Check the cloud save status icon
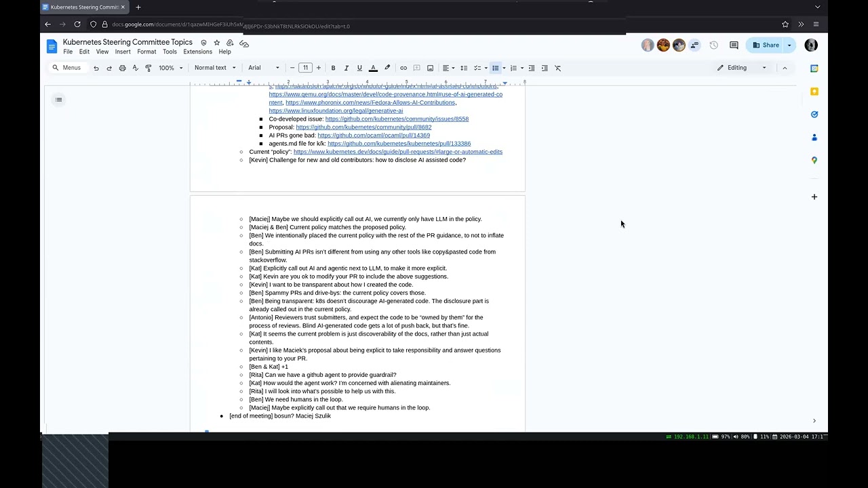 [x=244, y=43]
